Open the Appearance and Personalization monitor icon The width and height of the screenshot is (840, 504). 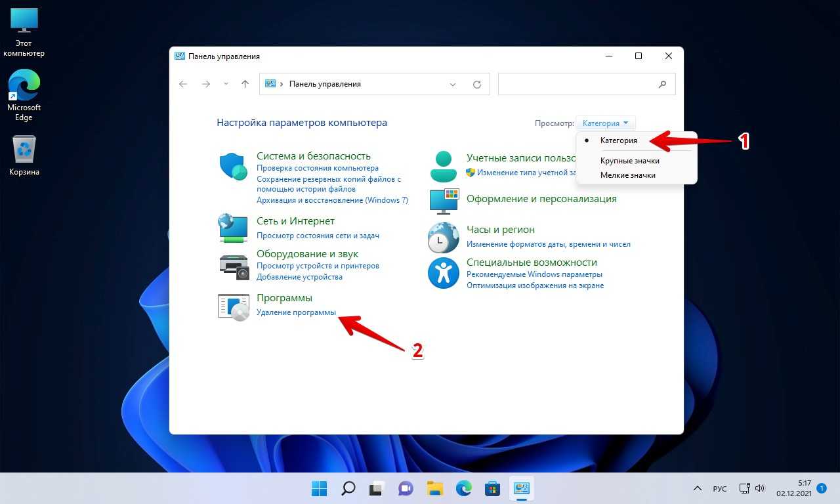point(444,201)
